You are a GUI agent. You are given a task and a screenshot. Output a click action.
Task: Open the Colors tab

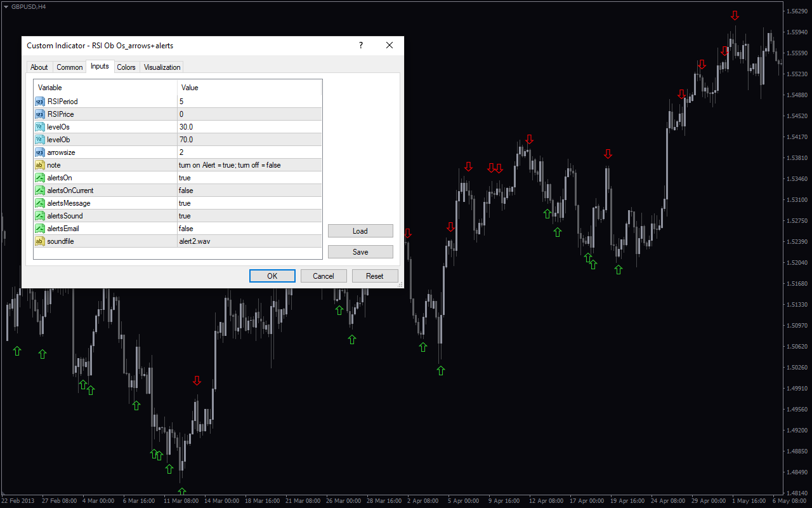(126, 67)
